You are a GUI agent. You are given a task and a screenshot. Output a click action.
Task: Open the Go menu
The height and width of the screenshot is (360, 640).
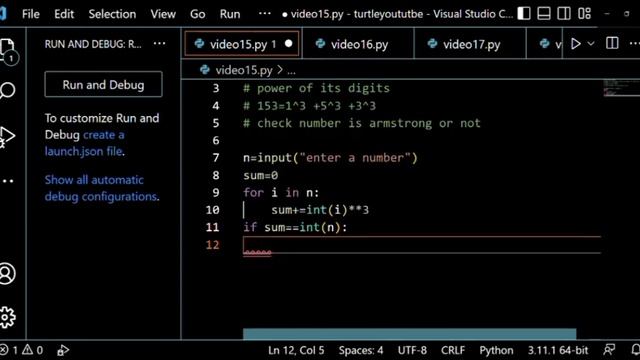[198, 14]
